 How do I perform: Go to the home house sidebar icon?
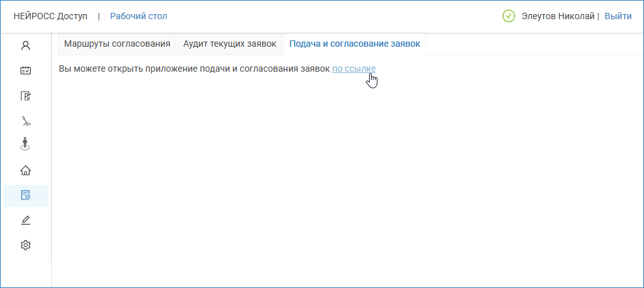click(x=26, y=170)
